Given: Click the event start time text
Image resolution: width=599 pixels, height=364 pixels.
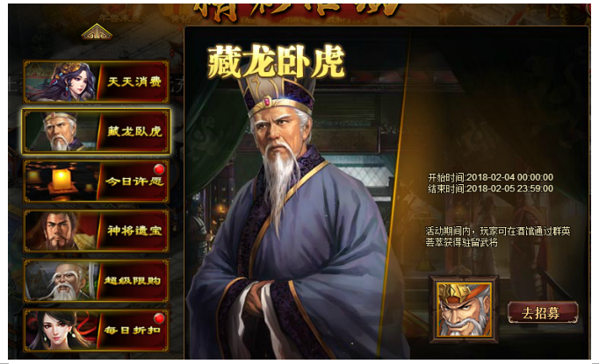Looking at the screenshot, I should (x=490, y=177).
